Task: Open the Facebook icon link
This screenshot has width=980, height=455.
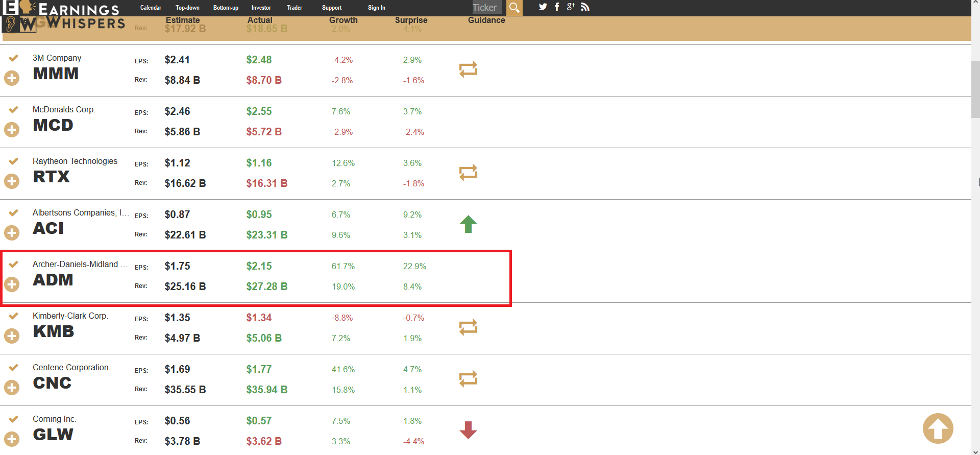Action: pyautogui.click(x=557, y=7)
